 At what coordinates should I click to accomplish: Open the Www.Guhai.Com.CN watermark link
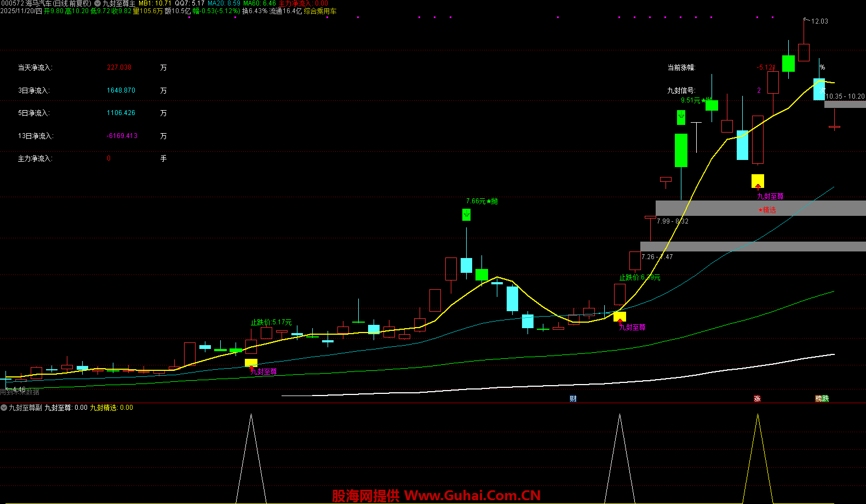point(472,495)
